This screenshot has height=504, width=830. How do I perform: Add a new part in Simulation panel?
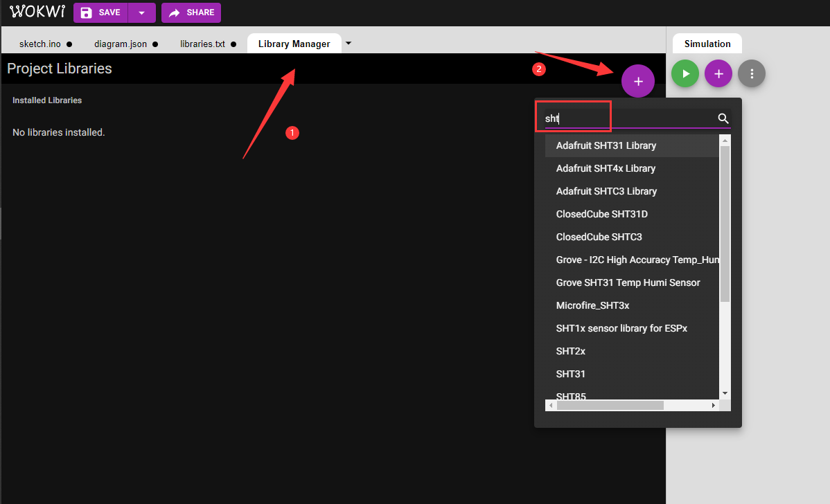(718, 73)
